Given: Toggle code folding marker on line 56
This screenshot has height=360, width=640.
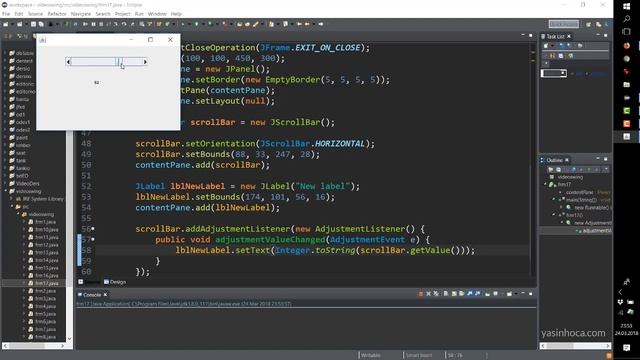Looking at the screenshot, I should point(93,229).
